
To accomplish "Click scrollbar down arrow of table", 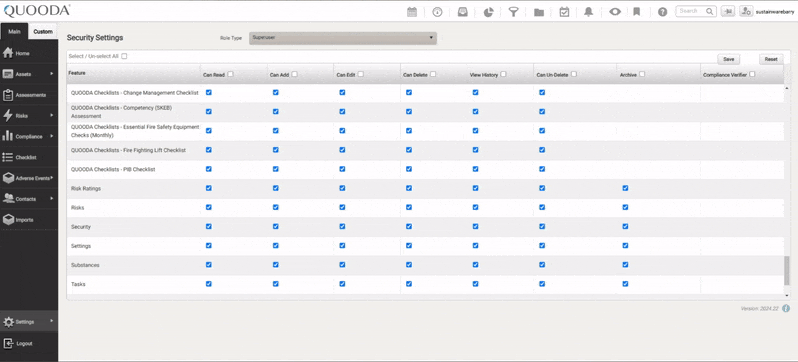I will 787,295.
